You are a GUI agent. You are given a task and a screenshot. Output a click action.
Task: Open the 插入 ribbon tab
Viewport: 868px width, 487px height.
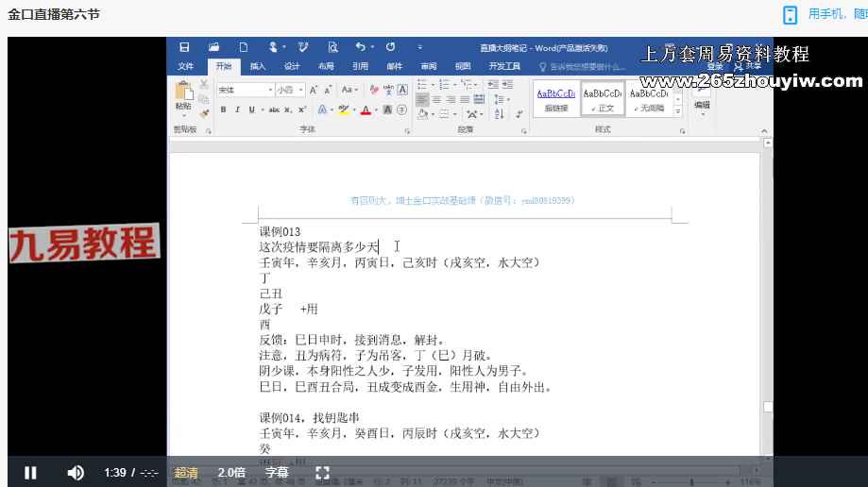pos(258,67)
